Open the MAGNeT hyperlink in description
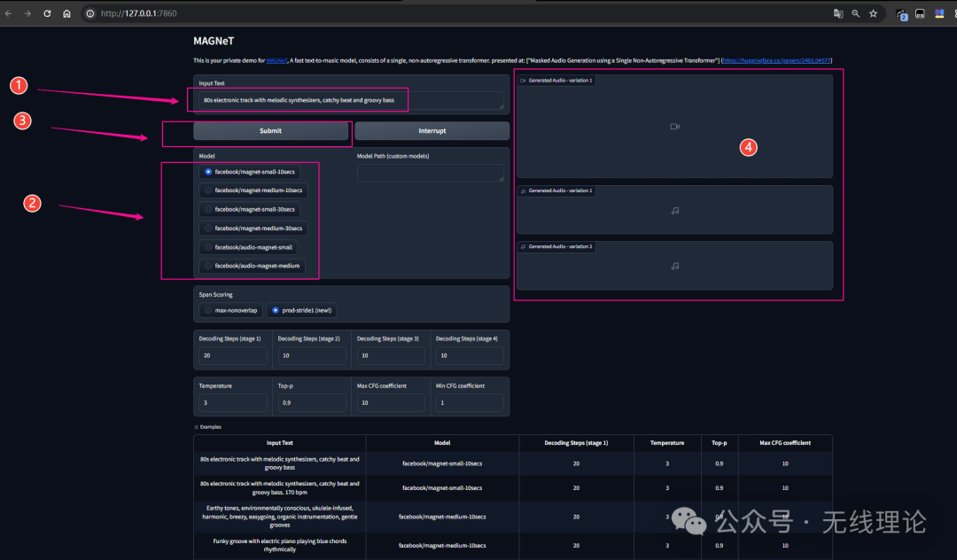Viewport: 957px width, 560px height. coord(276,60)
